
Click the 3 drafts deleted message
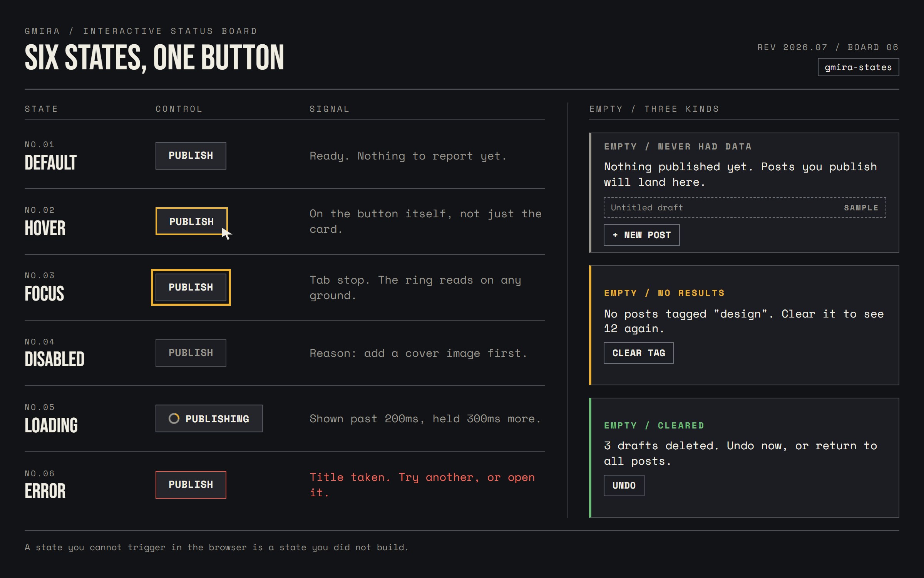(740, 454)
